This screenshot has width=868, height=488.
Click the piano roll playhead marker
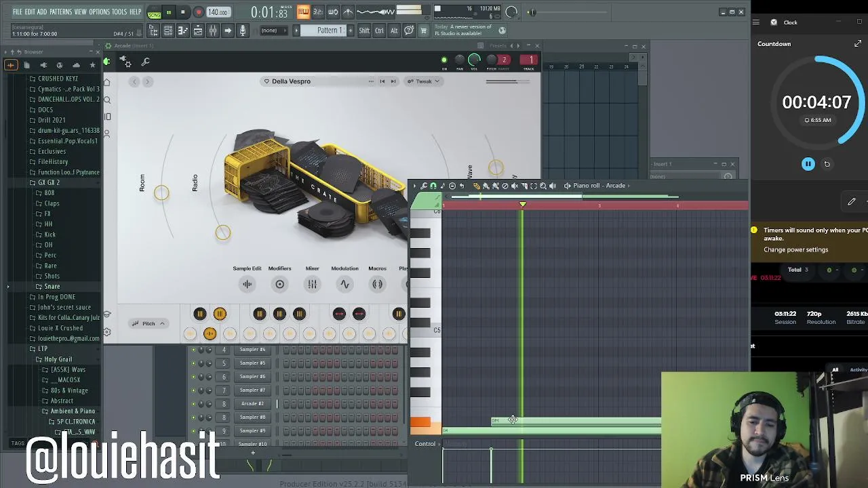tap(522, 204)
